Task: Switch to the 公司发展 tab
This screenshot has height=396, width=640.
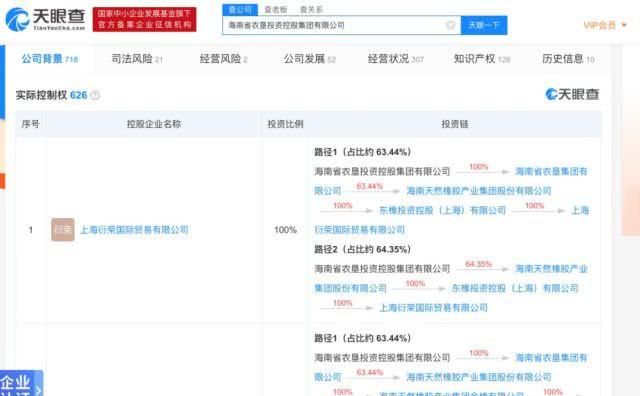Action: pos(310,59)
